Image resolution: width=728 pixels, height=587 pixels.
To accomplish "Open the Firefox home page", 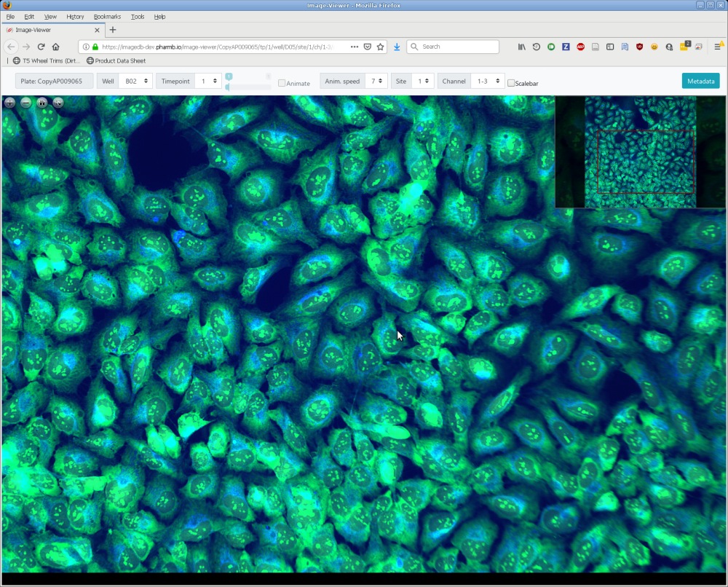I will point(56,47).
